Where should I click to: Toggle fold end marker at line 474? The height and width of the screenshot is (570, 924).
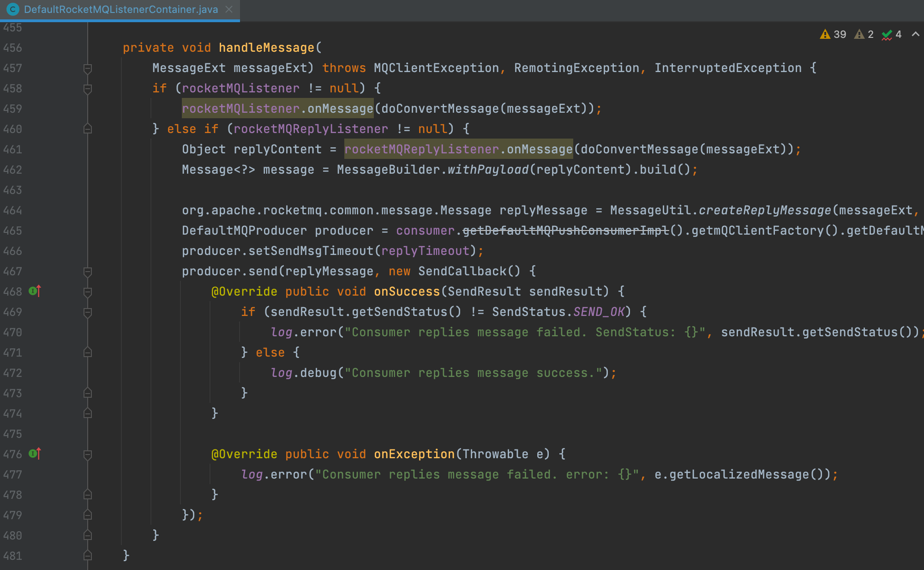(88, 413)
